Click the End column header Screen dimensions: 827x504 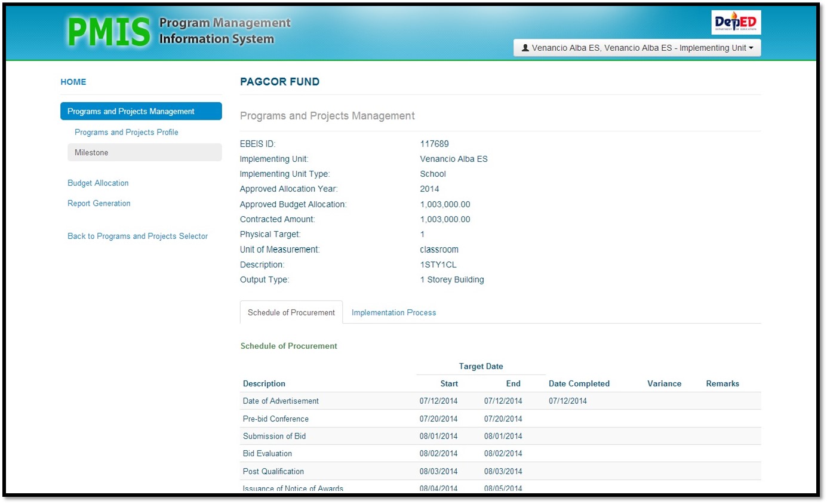(x=514, y=383)
